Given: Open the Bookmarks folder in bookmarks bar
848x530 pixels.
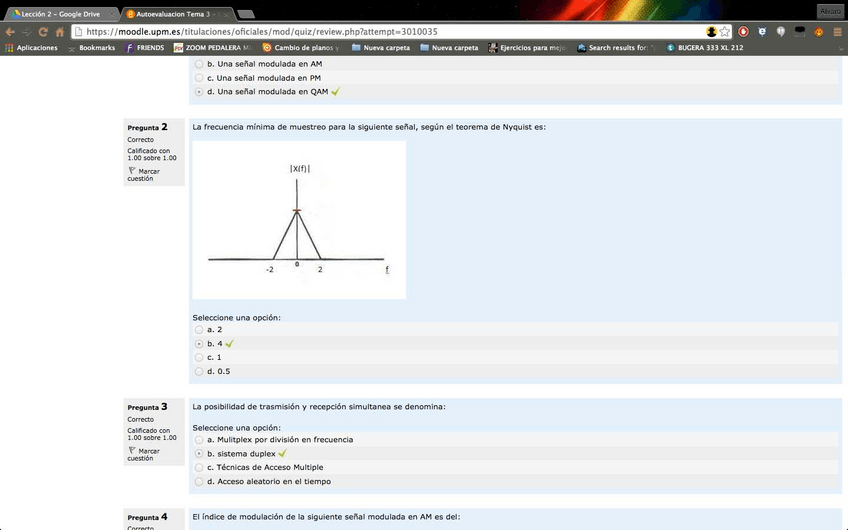Looking at the screenshot, I should 91,48.
